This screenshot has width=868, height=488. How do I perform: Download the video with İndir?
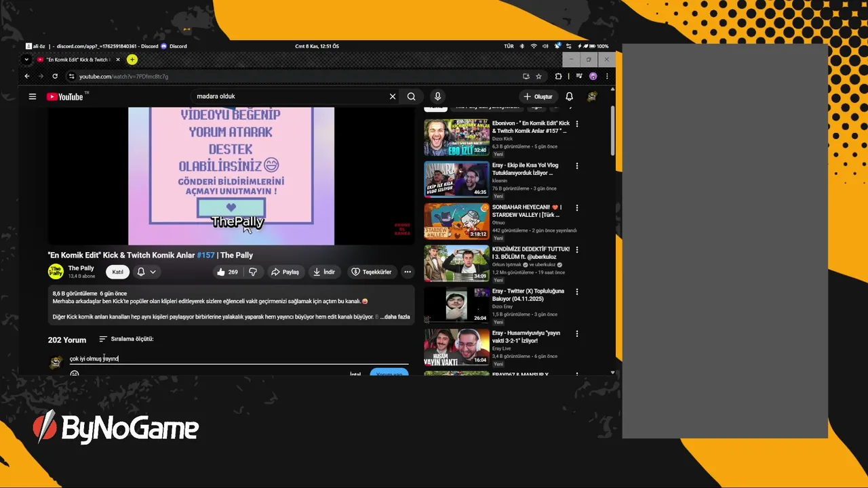[x=324, y=272]
